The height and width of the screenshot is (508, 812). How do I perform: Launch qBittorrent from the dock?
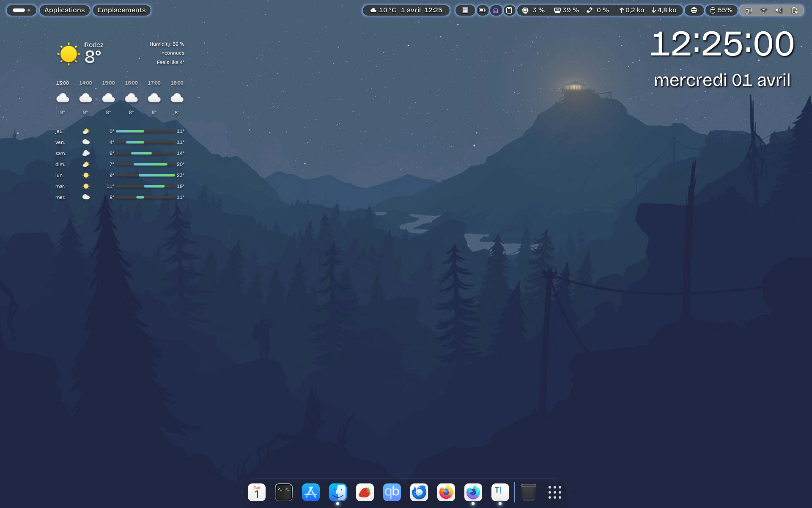392,492
